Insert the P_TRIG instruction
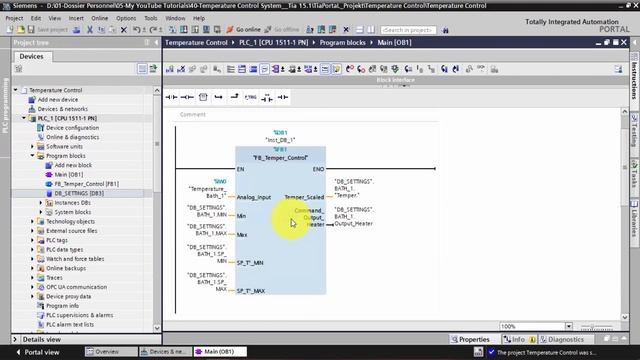Image resolution: width=640 pixels, height=360 pixels. pos(250,97)
